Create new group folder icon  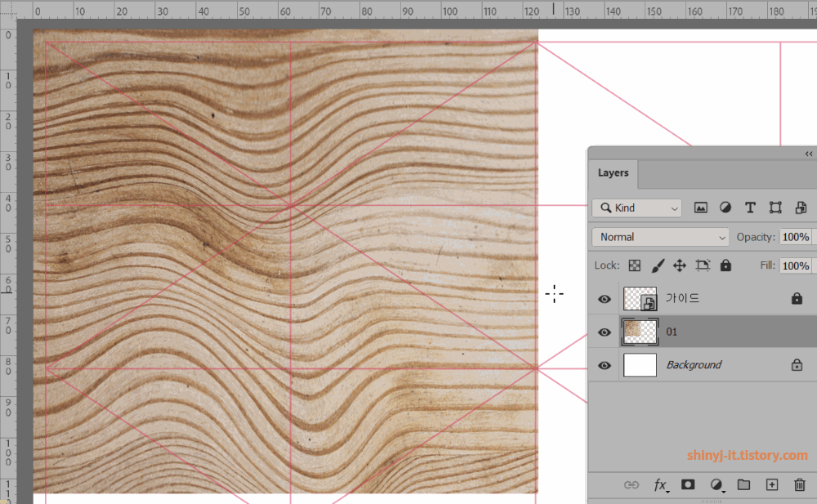(x=743, y=484)
